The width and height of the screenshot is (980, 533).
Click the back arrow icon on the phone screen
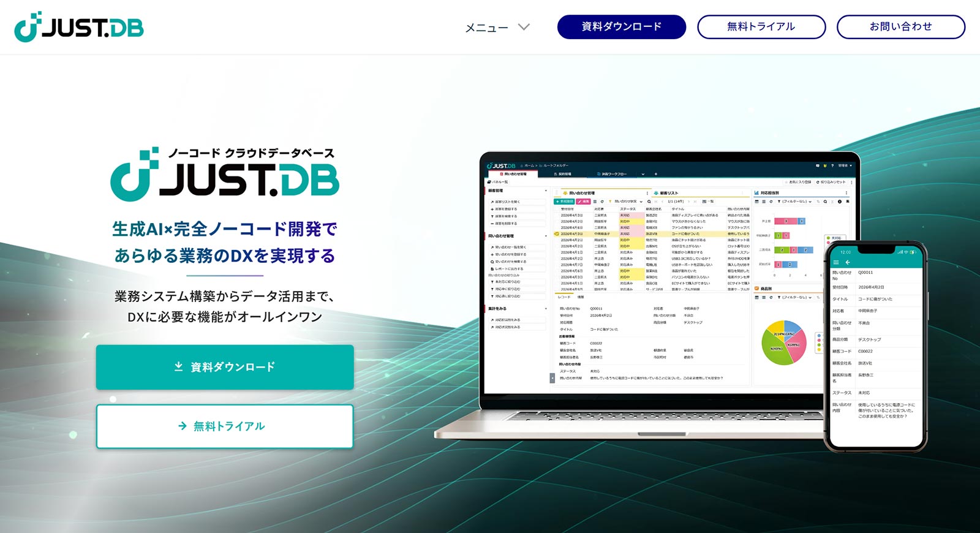(x=848, y=262)
